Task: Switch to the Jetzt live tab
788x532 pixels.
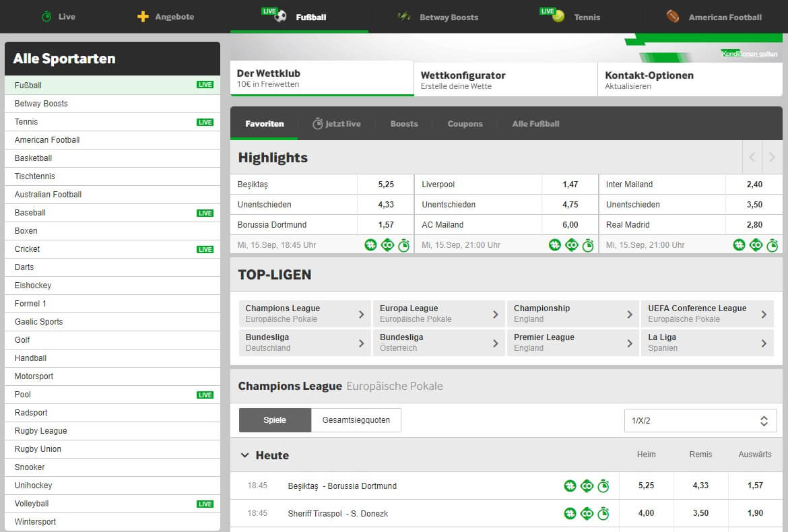Action: pos(337,124)
